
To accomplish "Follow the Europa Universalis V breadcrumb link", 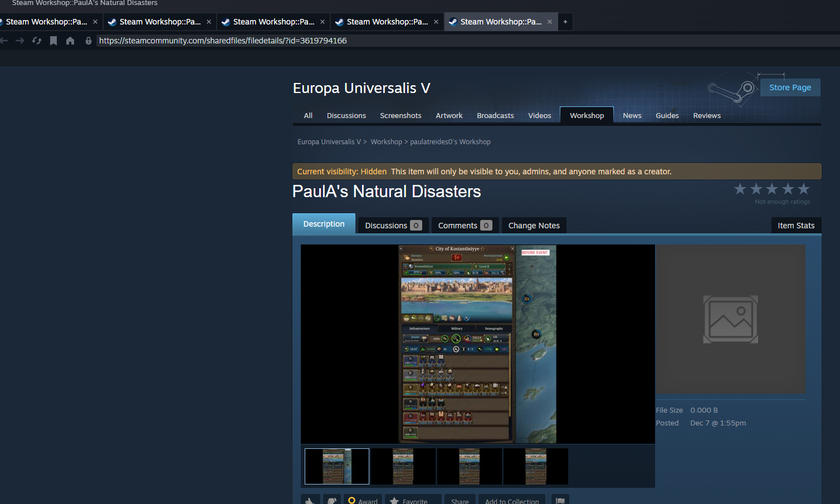I will pyautogui.click(x=329, y=142).
